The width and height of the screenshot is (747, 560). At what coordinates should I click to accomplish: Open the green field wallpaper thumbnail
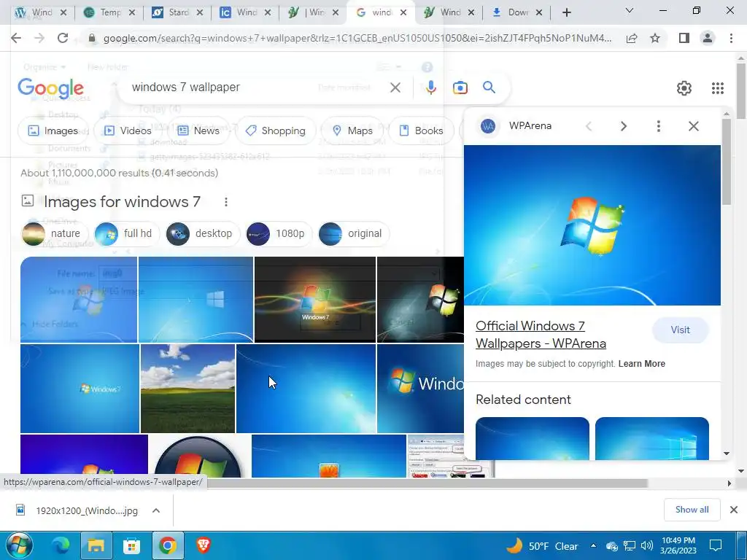tap(187, 389)
